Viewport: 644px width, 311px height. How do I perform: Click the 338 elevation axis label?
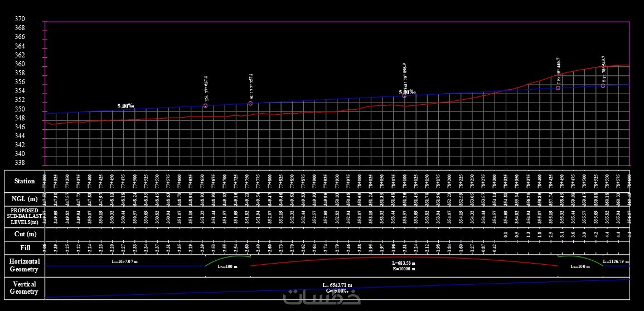(x=20, y=163)
